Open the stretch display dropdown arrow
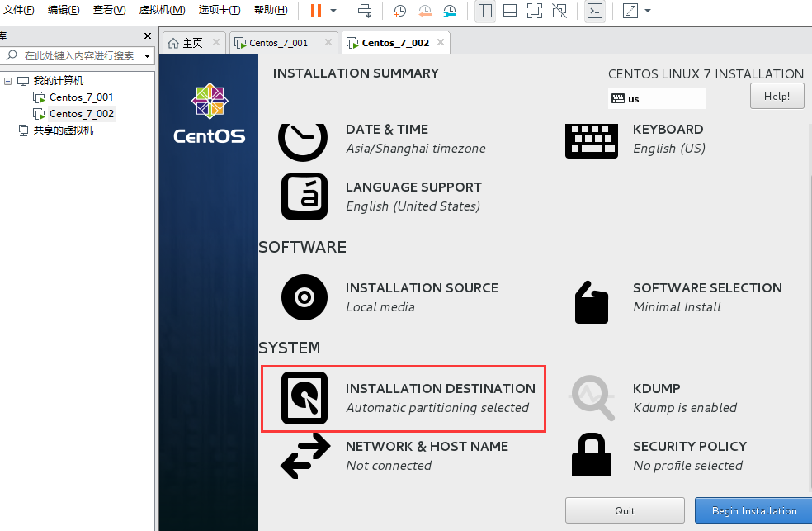Screen dimensions: 812x531 (647, 11)
